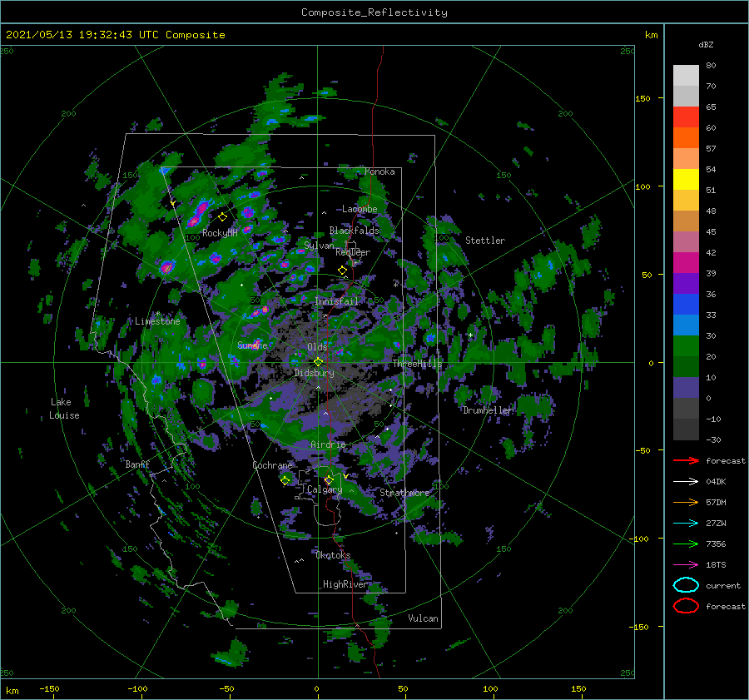The image size is (749, 700).
Task: Click the Airdrie city label
Action: click(328, 444)
